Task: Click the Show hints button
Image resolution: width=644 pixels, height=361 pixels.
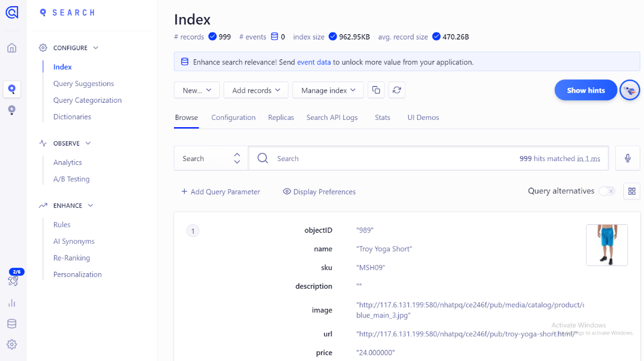Action: click(586, 90)
